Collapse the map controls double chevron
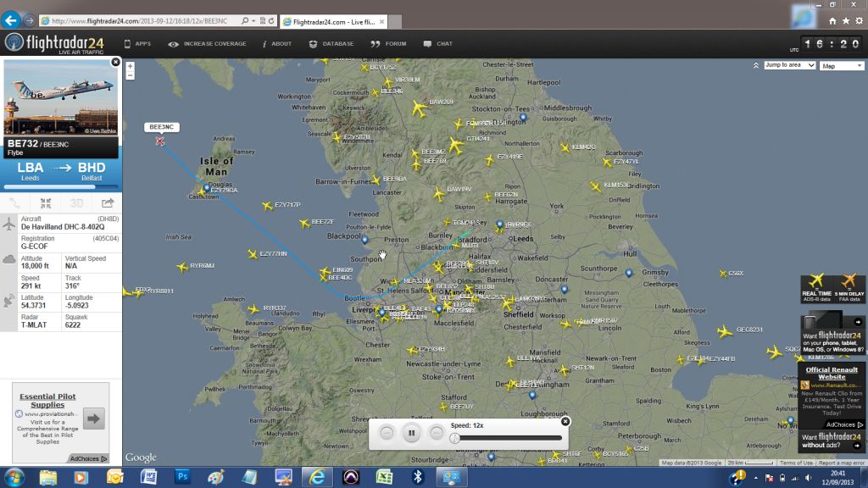868x488 pixels. click(x=755, y=65)
